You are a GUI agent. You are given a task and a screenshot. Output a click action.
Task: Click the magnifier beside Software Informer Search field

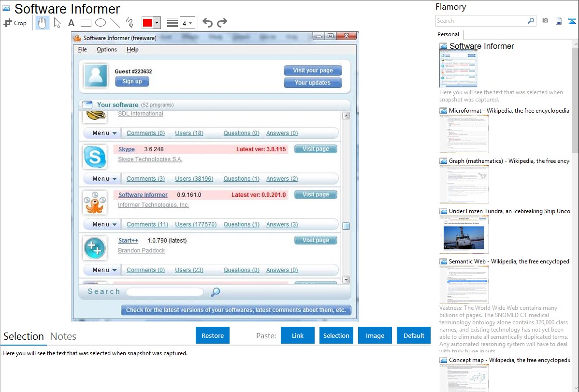[215, 292]
